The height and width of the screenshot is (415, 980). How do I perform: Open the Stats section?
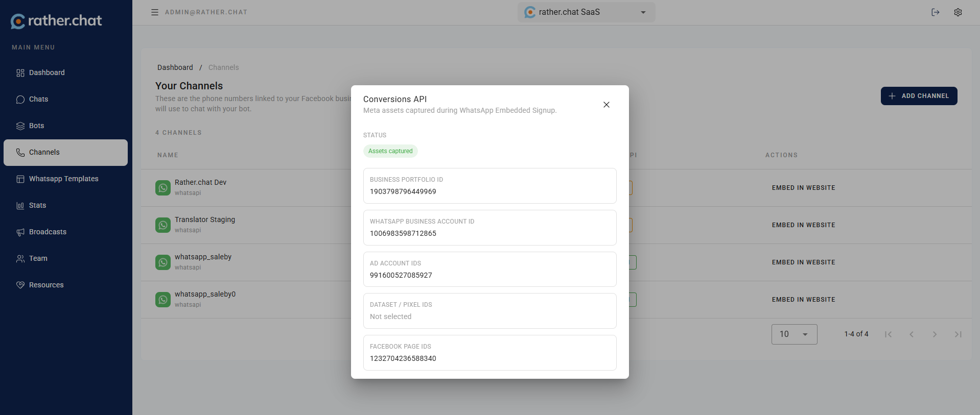(65, 205)
